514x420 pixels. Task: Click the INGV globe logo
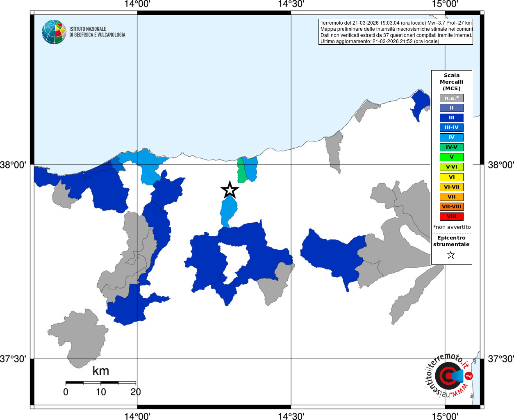54,32
